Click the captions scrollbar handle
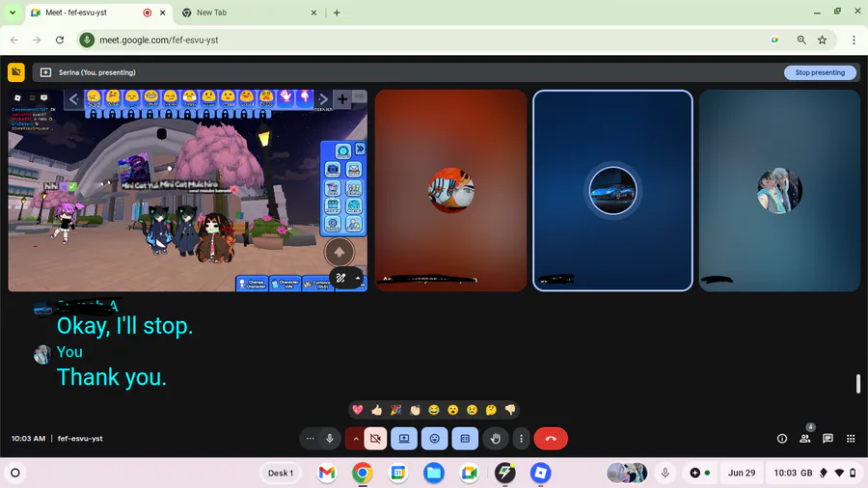Screen dimensions: 868x488 858,384
